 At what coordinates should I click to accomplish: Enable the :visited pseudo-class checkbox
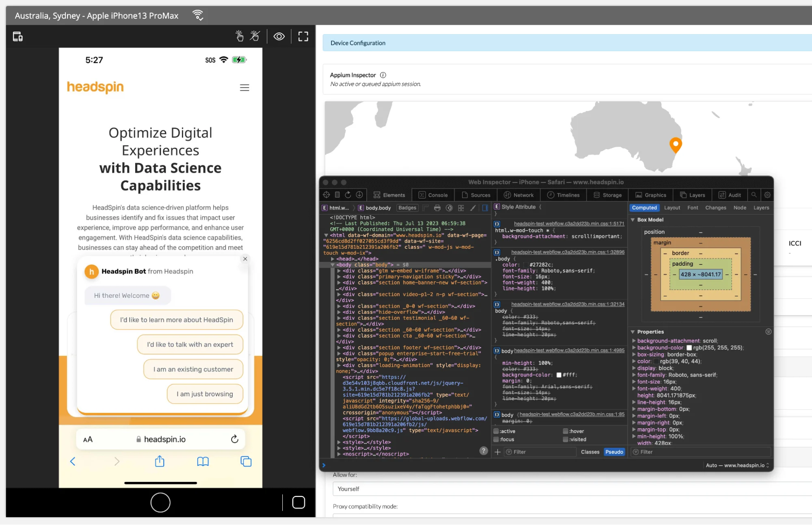(x=565, y=440)
